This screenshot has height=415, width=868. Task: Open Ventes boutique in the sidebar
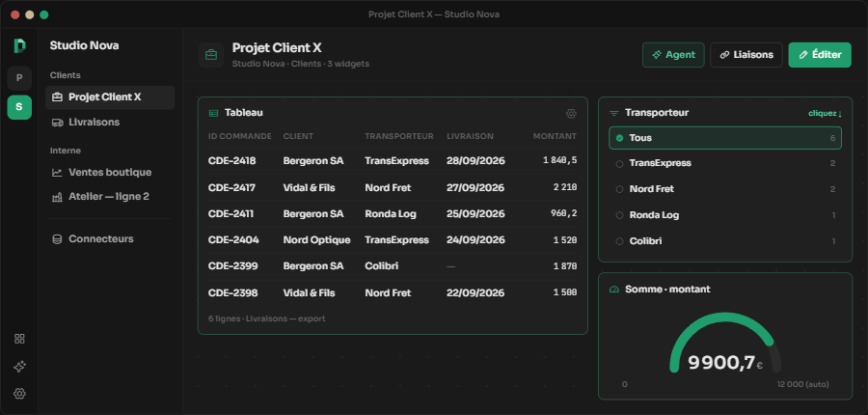point(110,173)
